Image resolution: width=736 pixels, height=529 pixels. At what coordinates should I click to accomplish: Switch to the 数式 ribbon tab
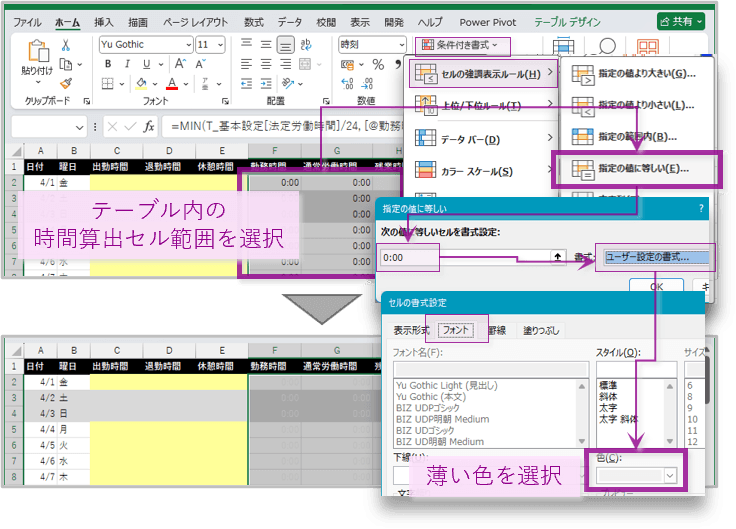253,22
